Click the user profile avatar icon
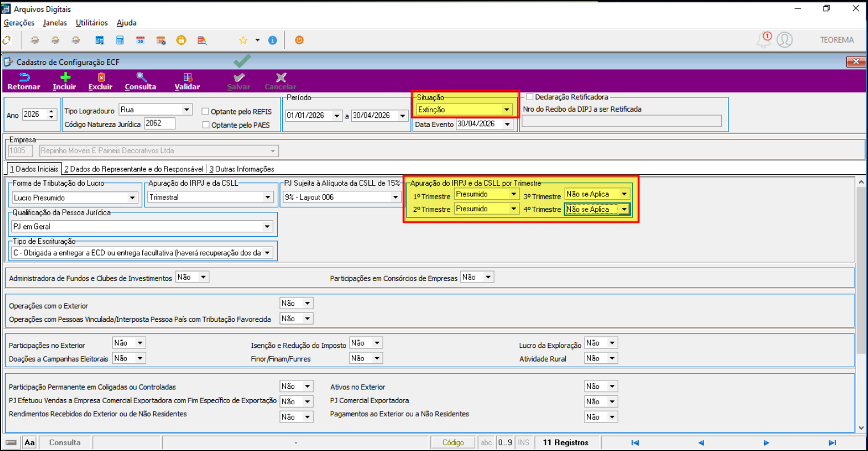Image resolution: width=868 pixels, height=451 pixels. click(x=785, y=40)
